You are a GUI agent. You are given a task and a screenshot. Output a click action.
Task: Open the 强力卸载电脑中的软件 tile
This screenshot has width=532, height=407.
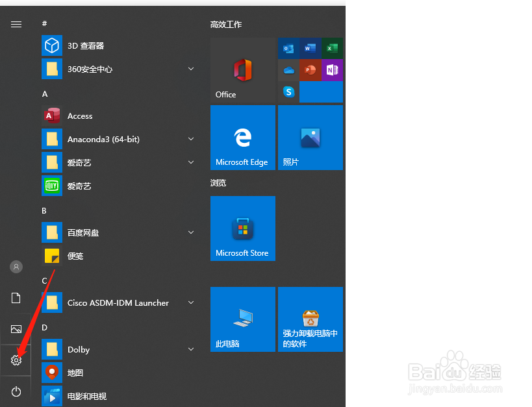point(310,319)
